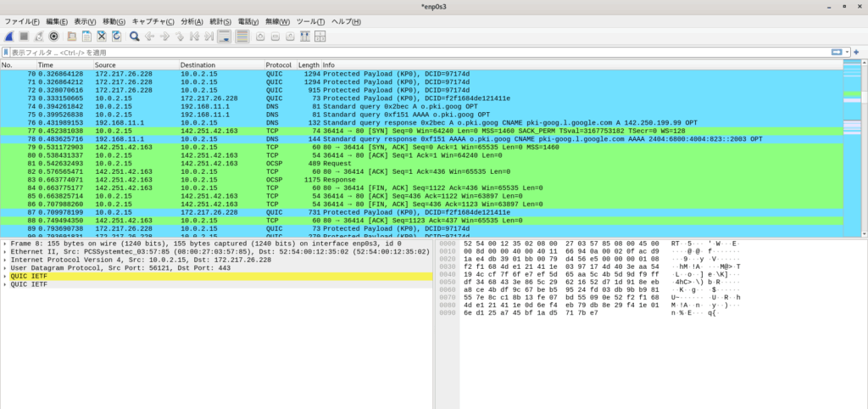Image resolution: width=868 pixels, height=409 pixels.
Task: Add a display filter button (plus)
Action: click(856, 52)
